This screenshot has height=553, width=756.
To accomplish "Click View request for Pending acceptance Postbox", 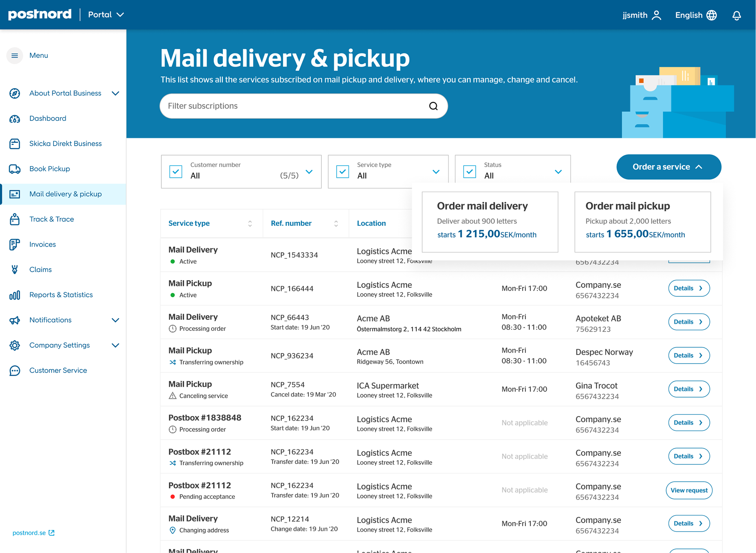I will point(689,490).
